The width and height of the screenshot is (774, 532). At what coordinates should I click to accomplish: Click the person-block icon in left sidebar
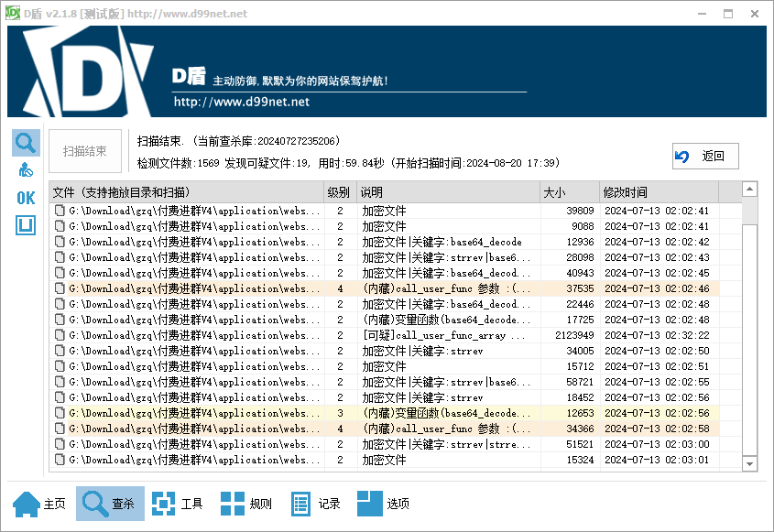(26, 170)
